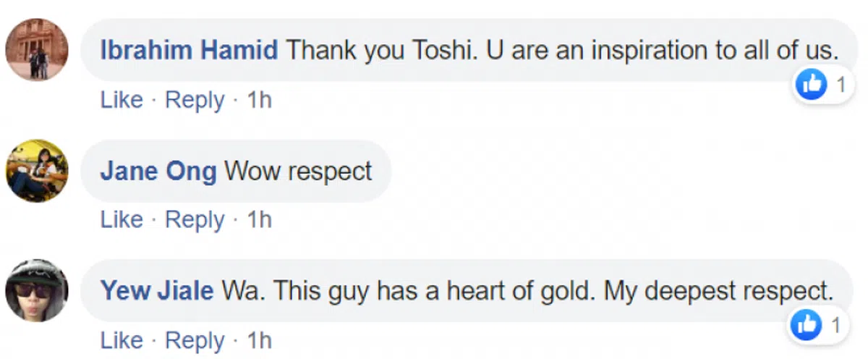Reply to Ibrahim Hamid's comment
Screen dimensions: 868x359
coord(195,100)
